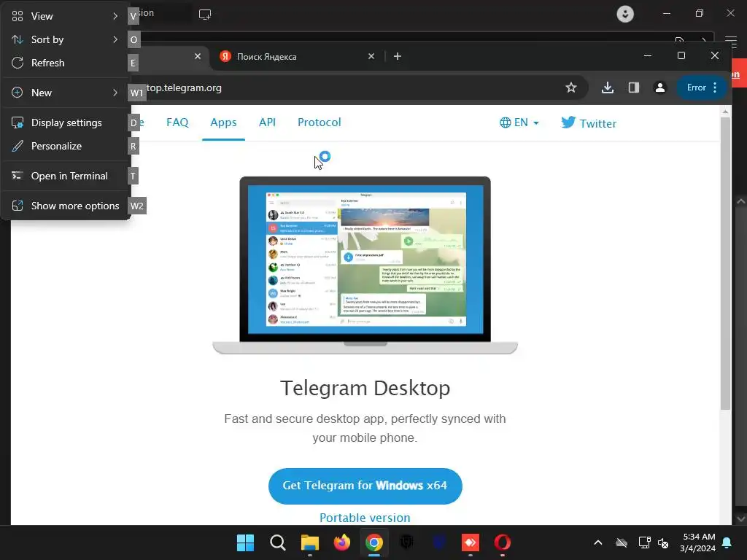Click the background window cast screen icon
Viewport: 747px width, 560px height.
tap(205, 15)
